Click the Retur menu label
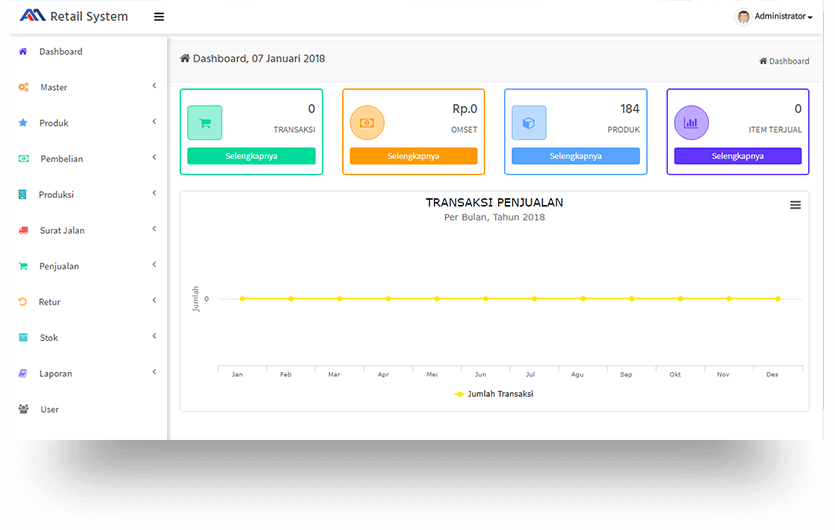The height and width of the screenshot is (530, 835). coord(50,302)
